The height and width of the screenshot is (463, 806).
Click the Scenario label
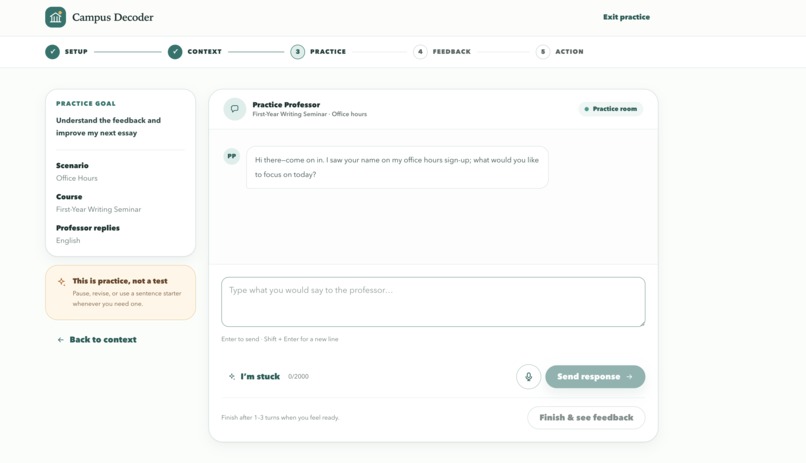(72, 165)
